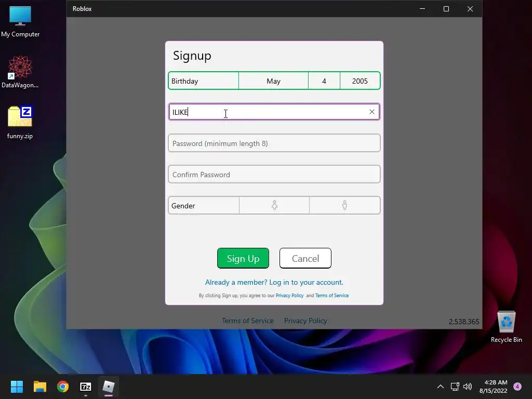Select the male gender icon

pyautogui.click(x=345, y=205)
